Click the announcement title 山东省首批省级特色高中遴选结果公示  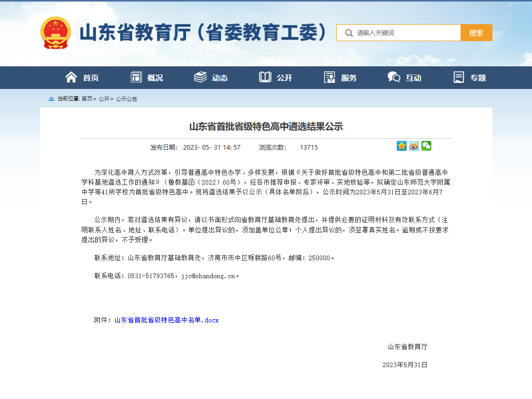pyautogui.click(x=266, y=126)
